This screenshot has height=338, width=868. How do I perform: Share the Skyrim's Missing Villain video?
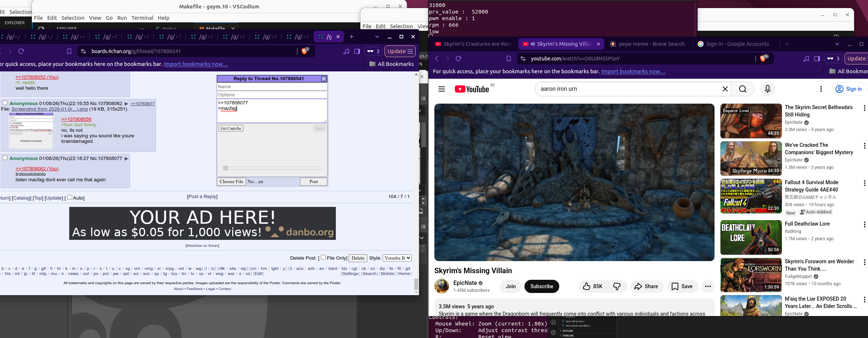(646, 286)
